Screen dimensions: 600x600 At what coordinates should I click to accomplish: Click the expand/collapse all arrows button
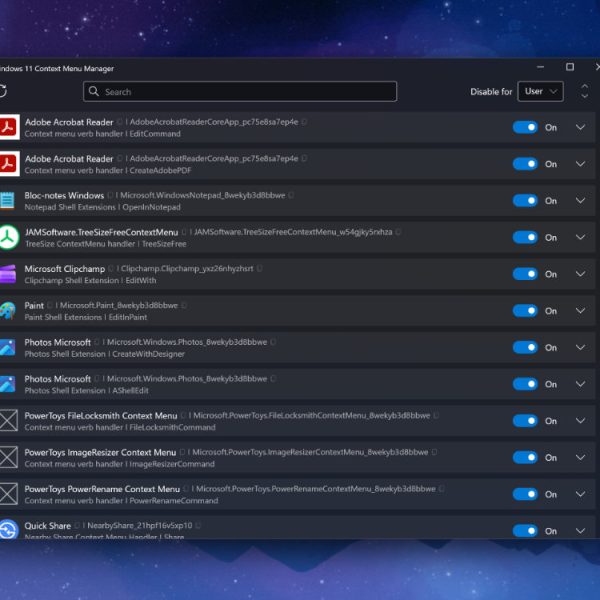click(584, 91)
